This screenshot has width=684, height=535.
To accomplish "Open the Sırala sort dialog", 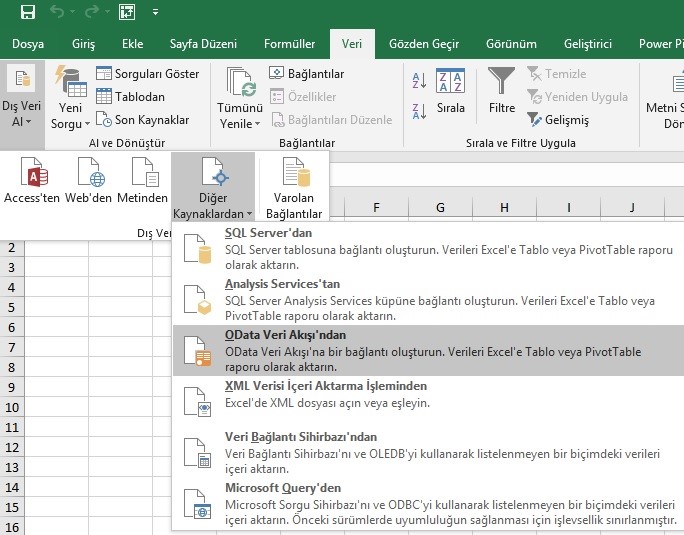I will point(451,90).
